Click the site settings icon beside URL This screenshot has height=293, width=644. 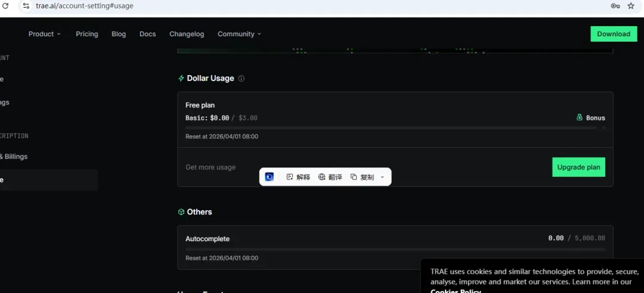[26, 6]
